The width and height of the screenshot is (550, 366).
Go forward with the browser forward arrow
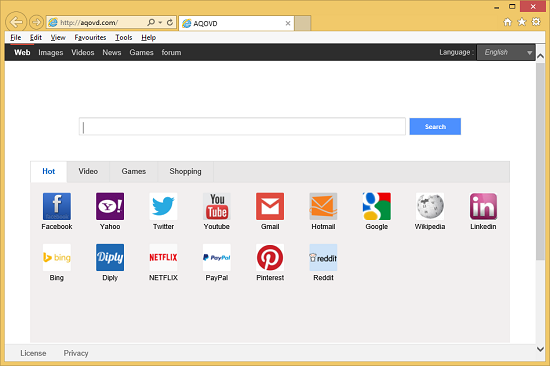(x=36, y=22)
